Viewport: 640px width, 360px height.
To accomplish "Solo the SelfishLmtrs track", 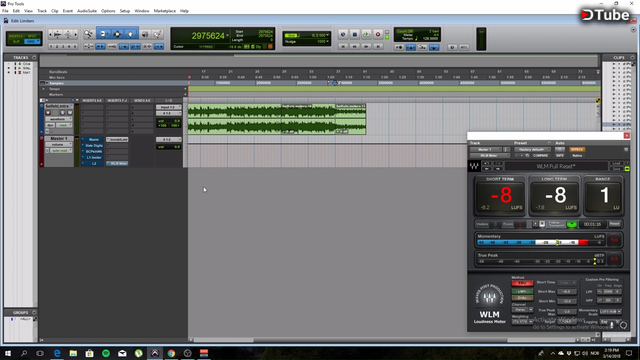I will point(62,113).
